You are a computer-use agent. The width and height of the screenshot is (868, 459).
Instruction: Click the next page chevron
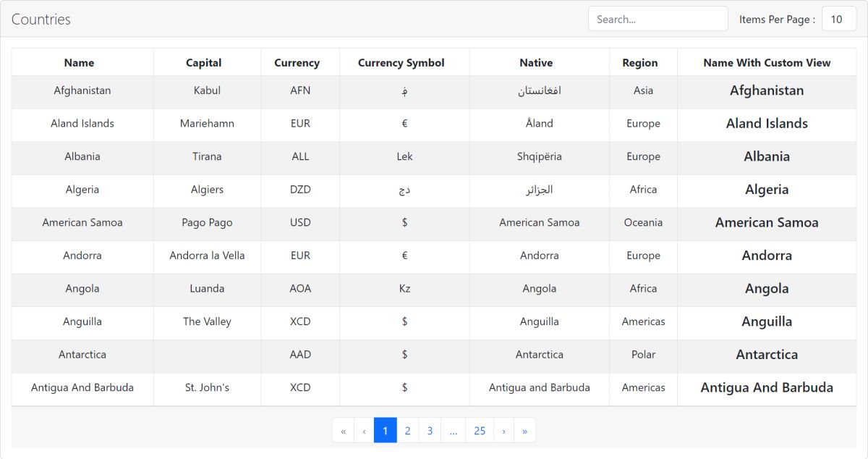click(503, 430)
